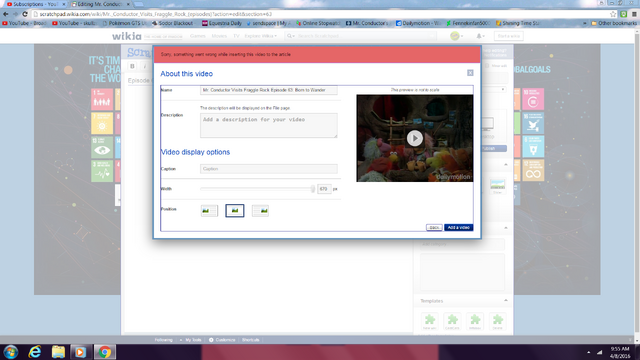Collapse the Templates panel
Viewport: 640px width, 360px height.
click(x=506, y=300)
